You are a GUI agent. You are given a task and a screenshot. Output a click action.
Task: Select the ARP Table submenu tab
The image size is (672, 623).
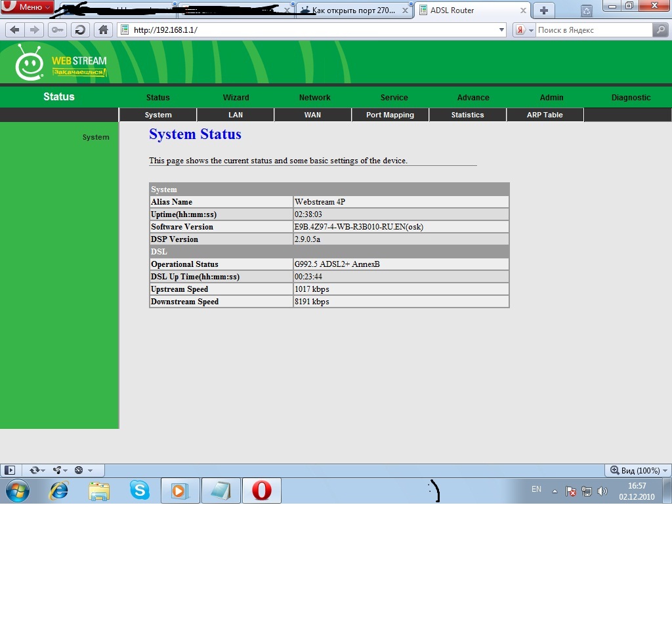click(x=545, y=115)
